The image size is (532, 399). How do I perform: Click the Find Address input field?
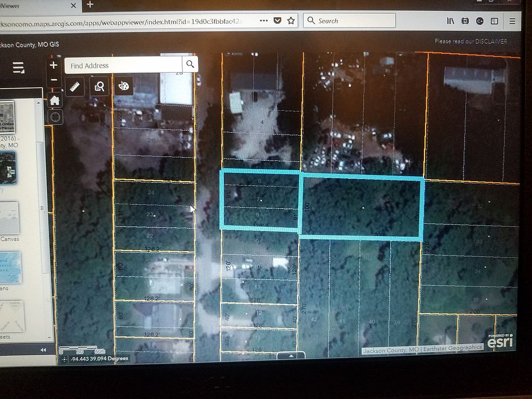click(123, 65)
